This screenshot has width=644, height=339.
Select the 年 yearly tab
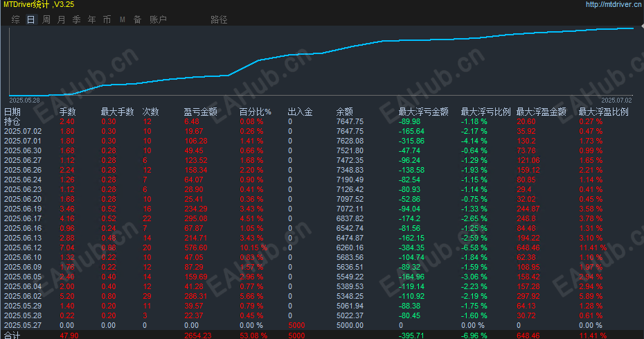pyautogui.click(x=91, y=19)
